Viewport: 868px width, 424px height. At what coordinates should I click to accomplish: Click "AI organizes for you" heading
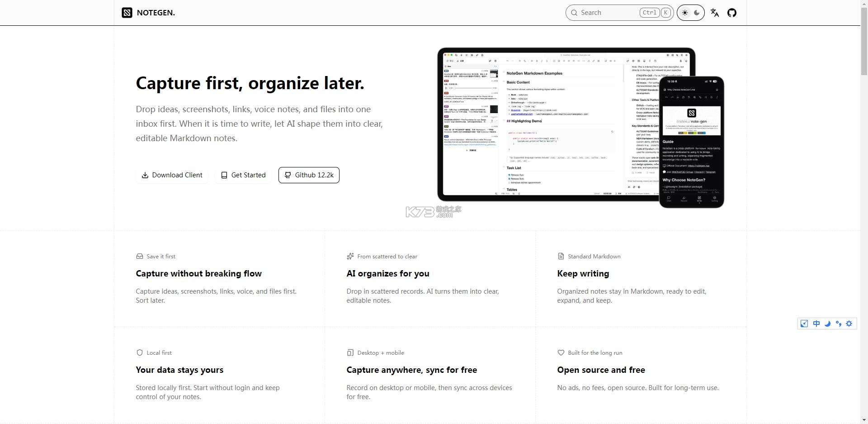(x=388, y=274)
